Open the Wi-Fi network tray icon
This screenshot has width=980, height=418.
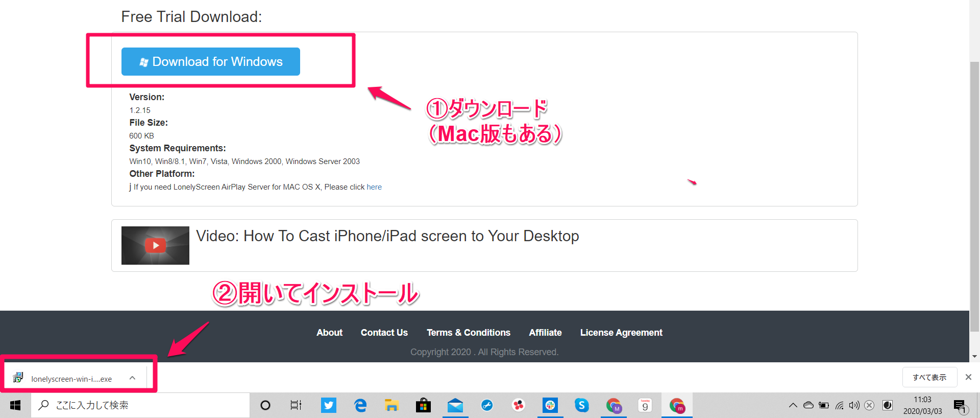click(839, 405)
